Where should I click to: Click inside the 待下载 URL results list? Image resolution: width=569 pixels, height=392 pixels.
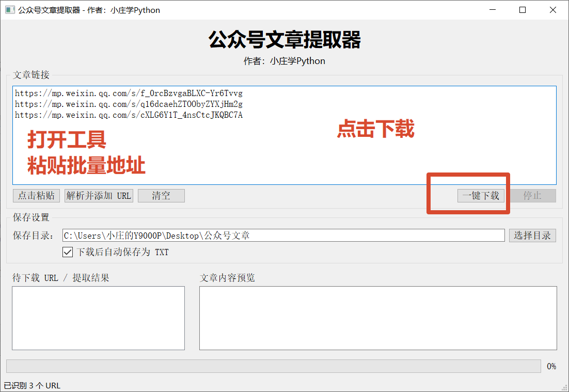point(98,318)
